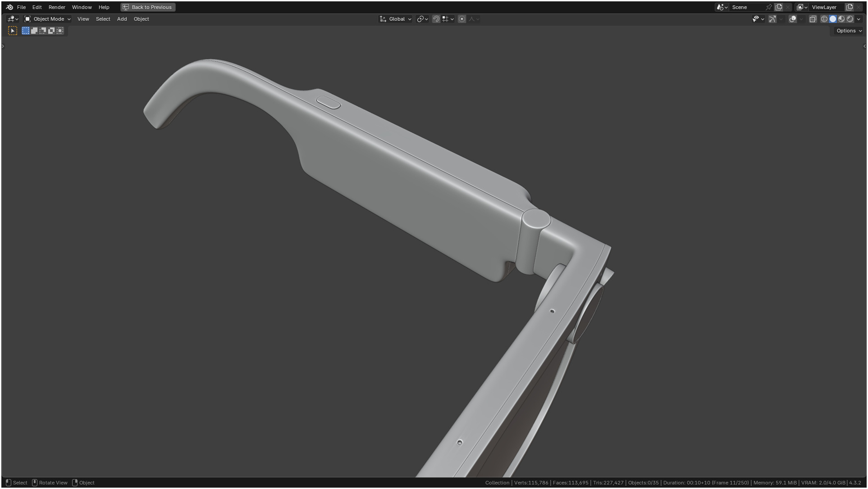This screenshot has width=868, height=489.
Task: Open the viewport View menu
Action: 83,19
